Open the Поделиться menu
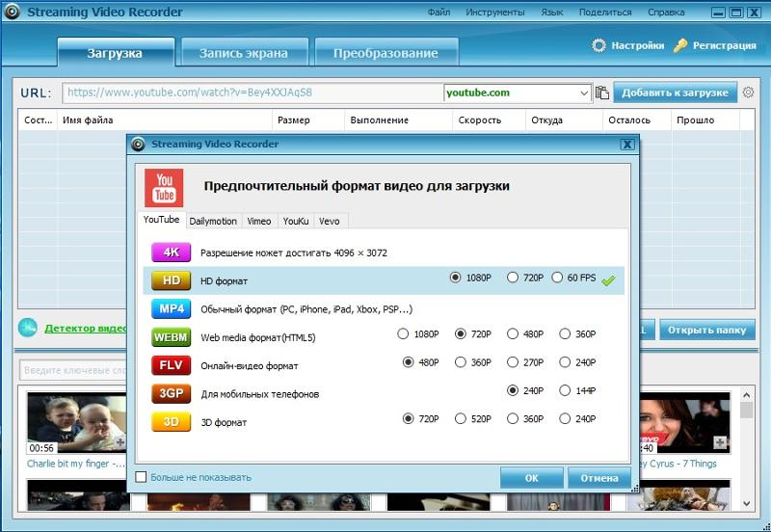 pyautogui.click(x=605, y=12)
